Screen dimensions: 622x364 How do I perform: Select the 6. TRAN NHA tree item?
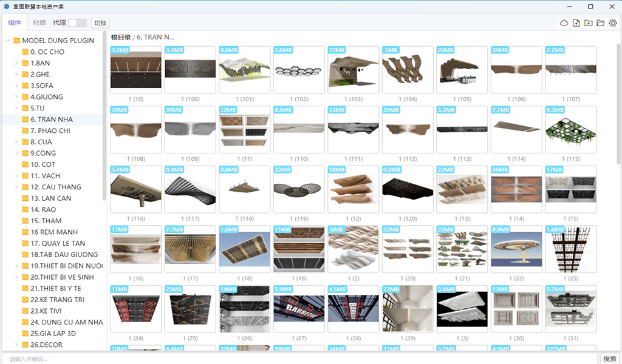(x=52, y=120)
